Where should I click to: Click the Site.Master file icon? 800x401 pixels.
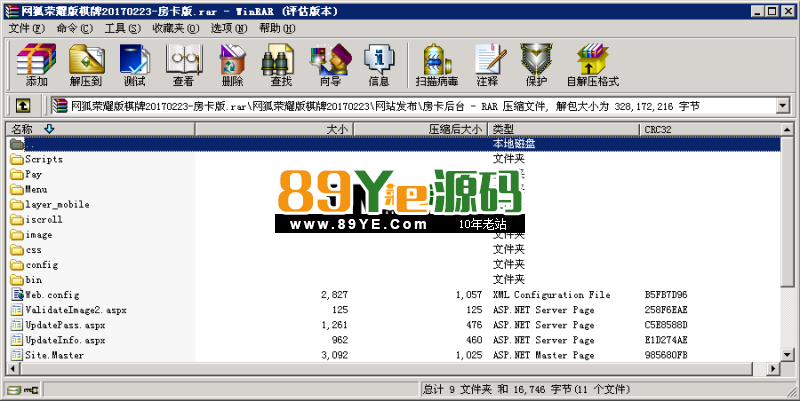point(17,355)
